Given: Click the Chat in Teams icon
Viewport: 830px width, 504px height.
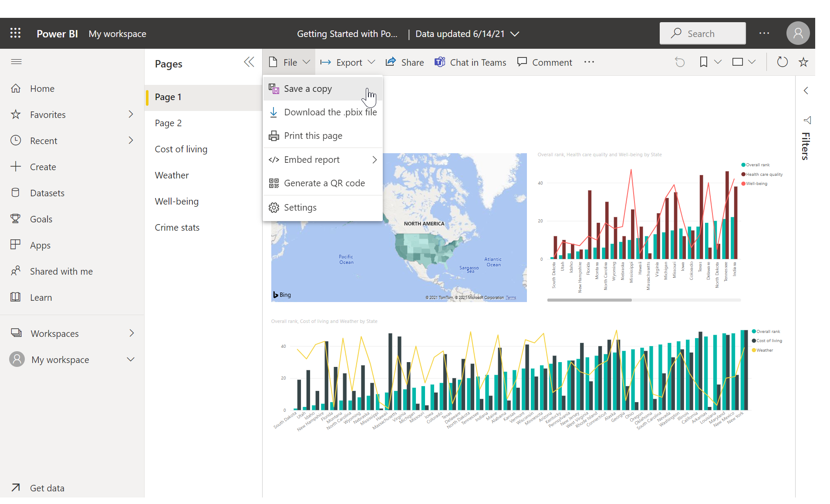Looking at the screenshot, I should click(440, 62).
